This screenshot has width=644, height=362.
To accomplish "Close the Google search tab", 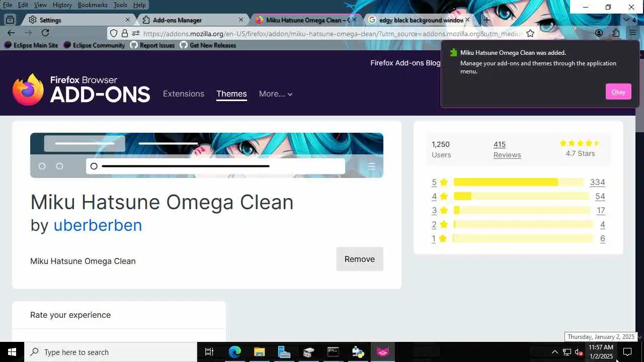I will pyautogui.click(x=467, y=20).
